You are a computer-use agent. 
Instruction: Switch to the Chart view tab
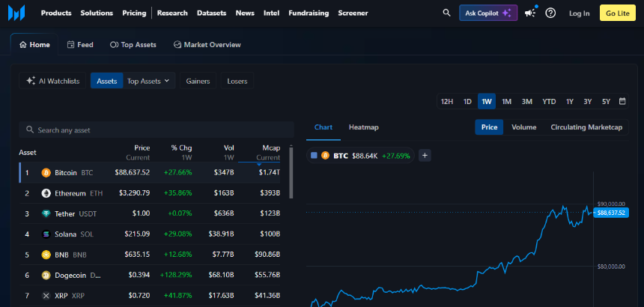[323, 127]
